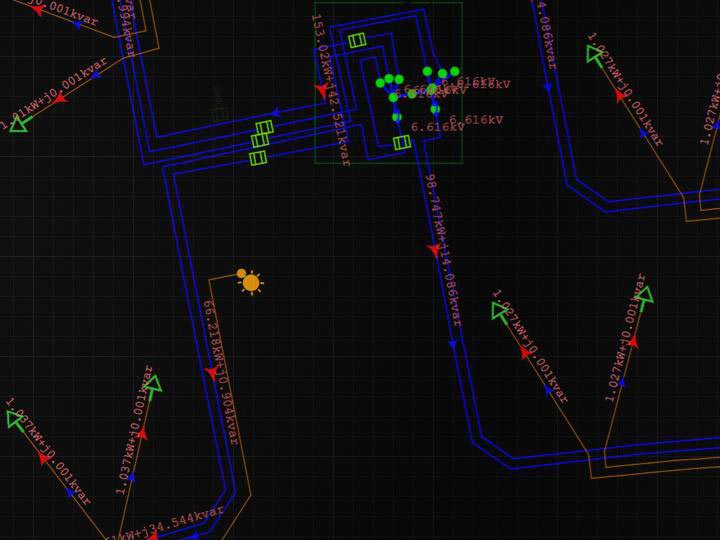Image resolution: width=720 pixels, height=540 pixels.
Task: Select the green load arrow at far left edge
Action: (x=18, y=123)
